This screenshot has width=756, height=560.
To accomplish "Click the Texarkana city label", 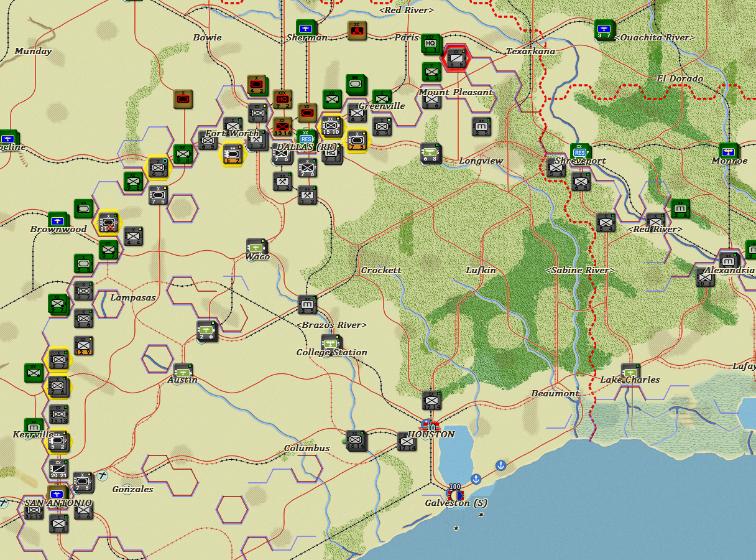I will click(x=530, y=51).
